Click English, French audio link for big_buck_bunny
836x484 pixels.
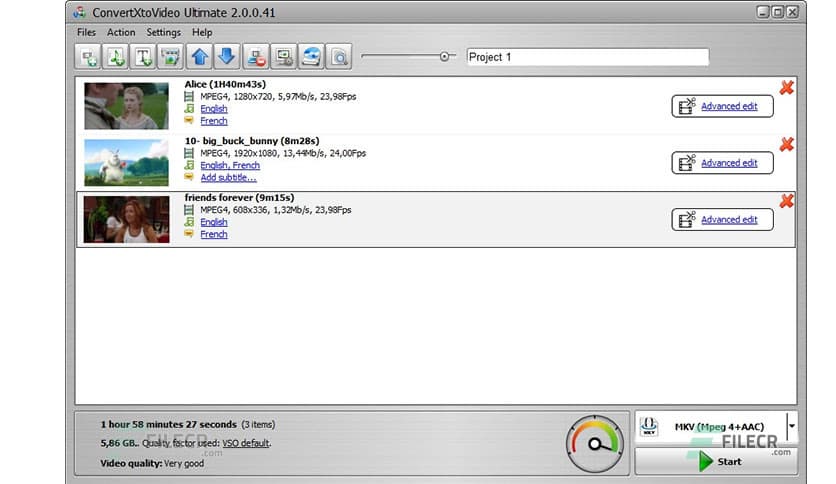(x=230, y=165)
